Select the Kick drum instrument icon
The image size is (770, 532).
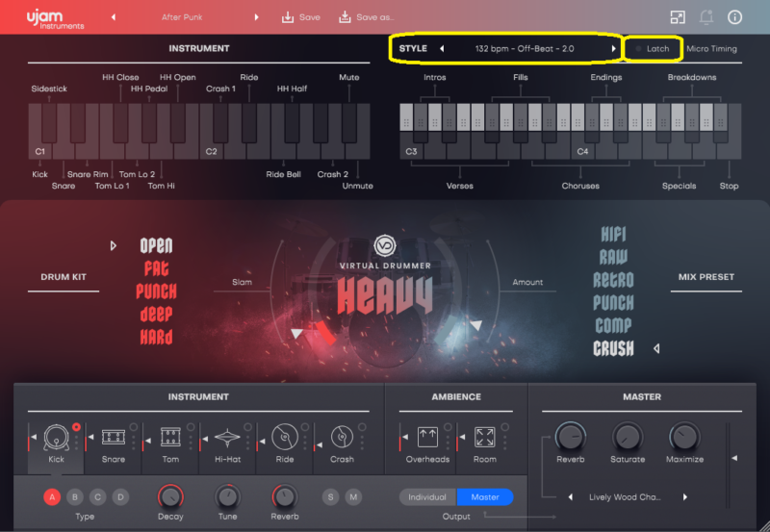[x=57, y=437]
